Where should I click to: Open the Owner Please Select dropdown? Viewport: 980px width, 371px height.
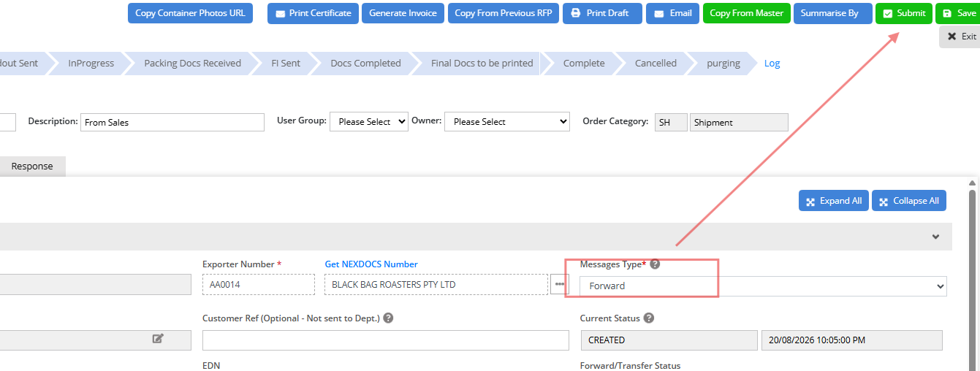tap(507, 122)
